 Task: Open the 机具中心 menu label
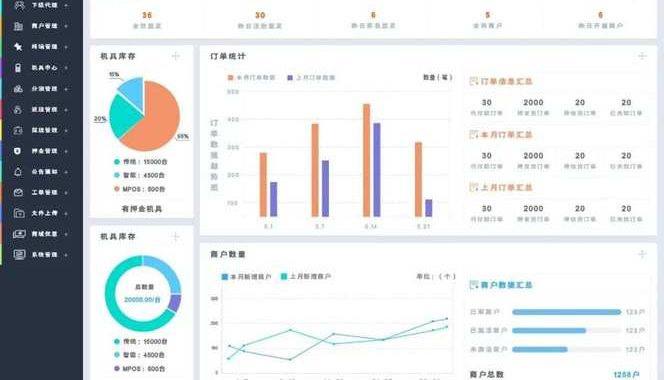[44, 67]
